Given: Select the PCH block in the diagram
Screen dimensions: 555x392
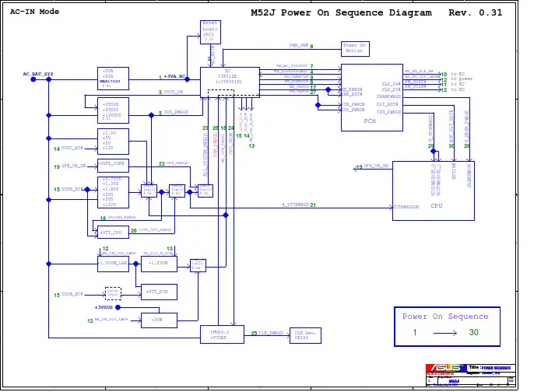Looking at the screenshot, I should 371,97.
